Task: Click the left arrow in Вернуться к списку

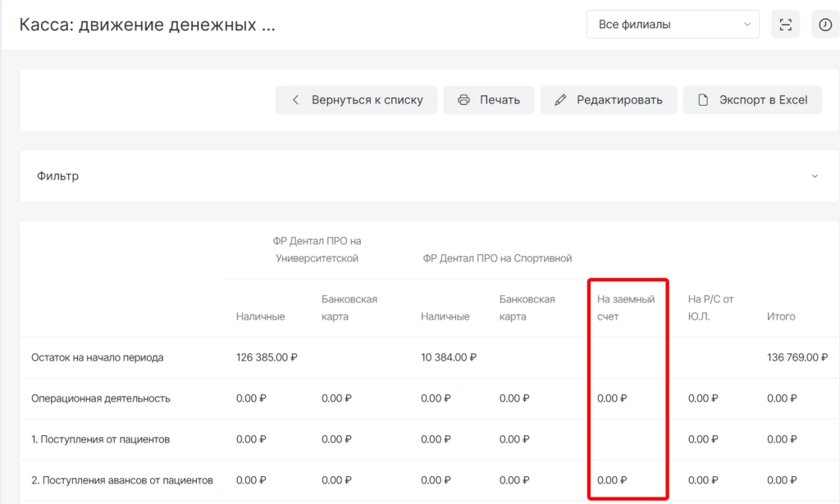Action: pos(295,100)
